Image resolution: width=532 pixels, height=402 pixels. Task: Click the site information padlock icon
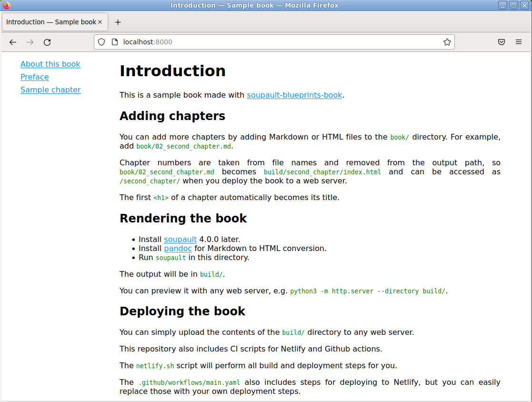click(114, 42)
